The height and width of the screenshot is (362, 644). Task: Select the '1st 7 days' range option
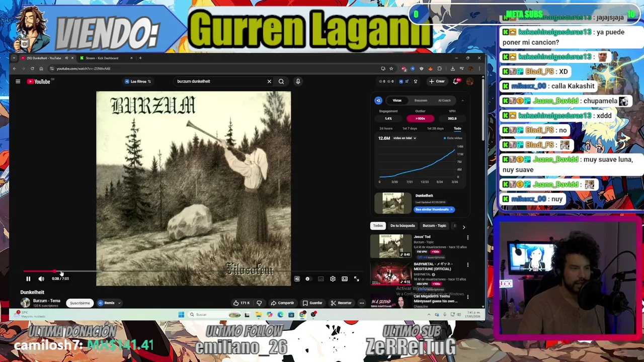point(410,129)
